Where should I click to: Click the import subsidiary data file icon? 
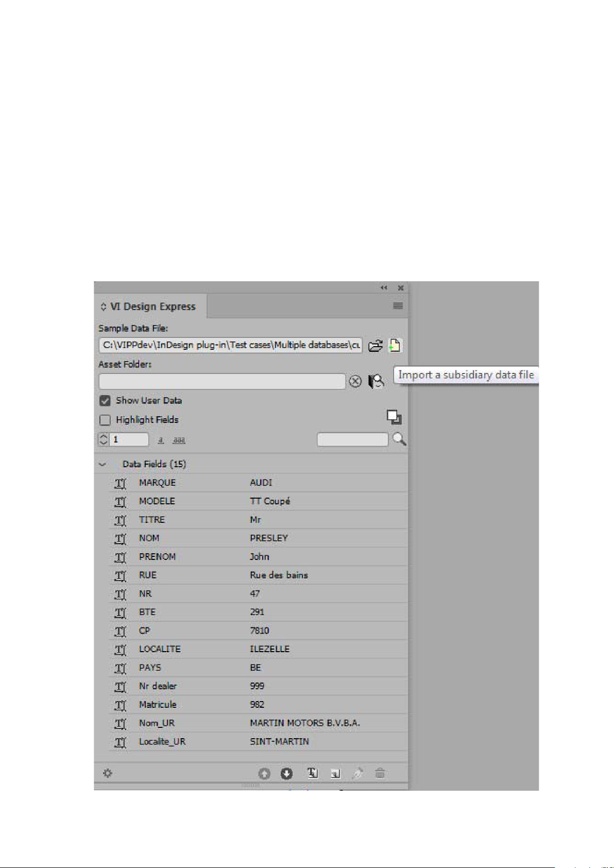pos(395,345)
